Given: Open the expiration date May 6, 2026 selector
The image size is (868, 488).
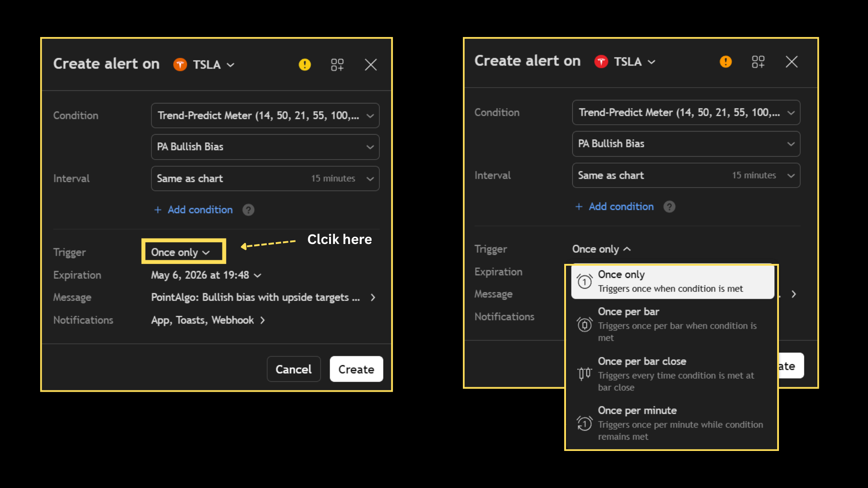Looking at the screenshot, I should point(206,275).
